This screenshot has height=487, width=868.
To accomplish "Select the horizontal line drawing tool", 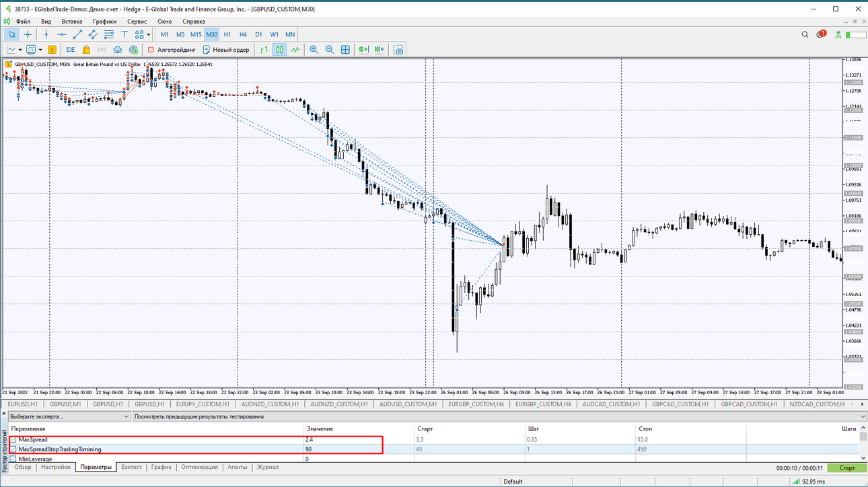I will pyautogui.click(x=62, y=34).
